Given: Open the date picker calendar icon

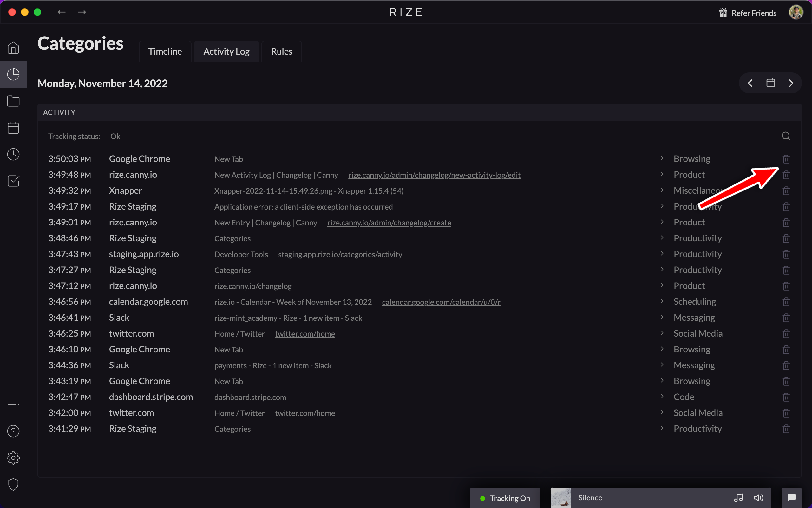Looking at the screenshot, I should click(771, 83).
